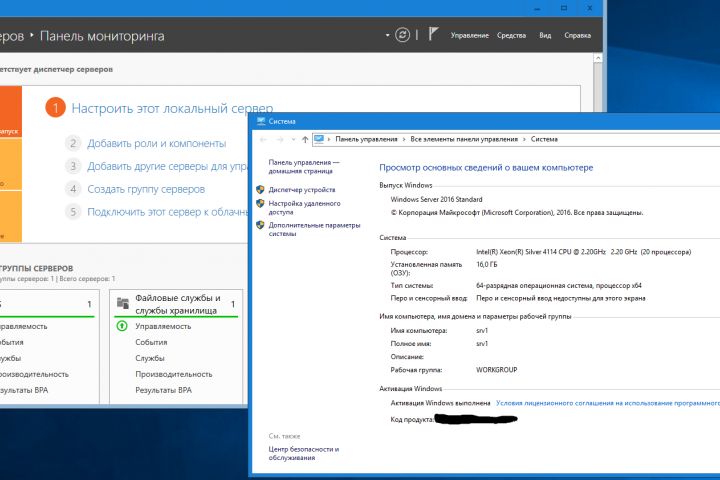
Task: Click События in file services tile
Action: pyautogui.click(x=151, y=342)
